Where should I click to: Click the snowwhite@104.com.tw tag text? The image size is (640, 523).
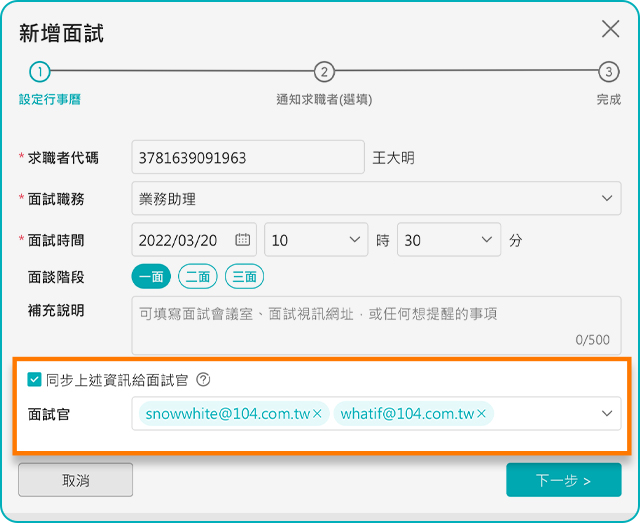coord(228,414)
